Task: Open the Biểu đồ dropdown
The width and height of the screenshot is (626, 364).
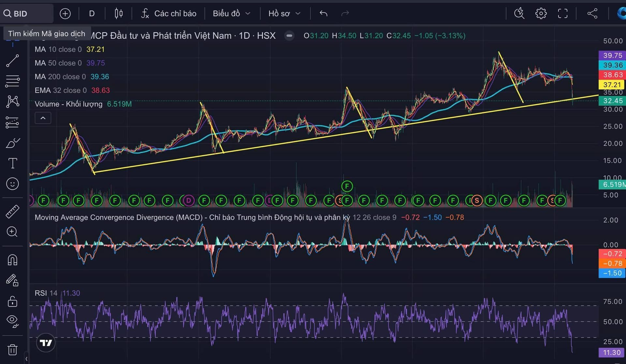Action: (x=231, y=13)
